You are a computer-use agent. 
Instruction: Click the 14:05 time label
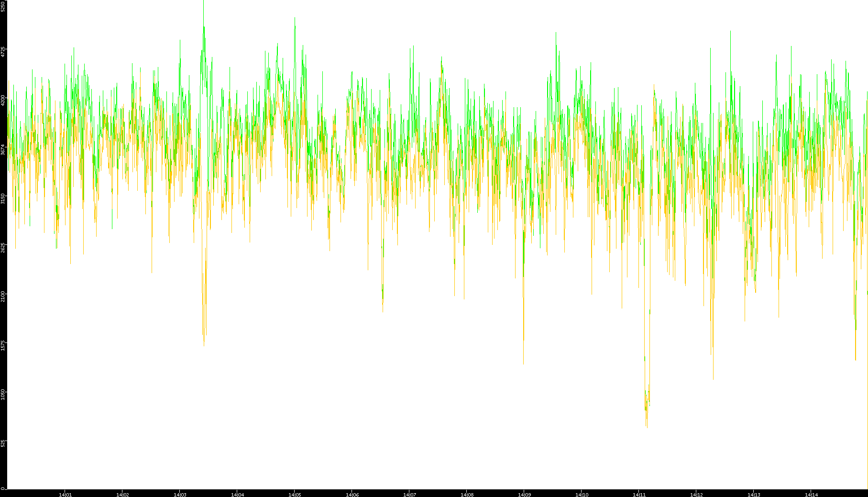pyautogui.click(x=295, y=495)
